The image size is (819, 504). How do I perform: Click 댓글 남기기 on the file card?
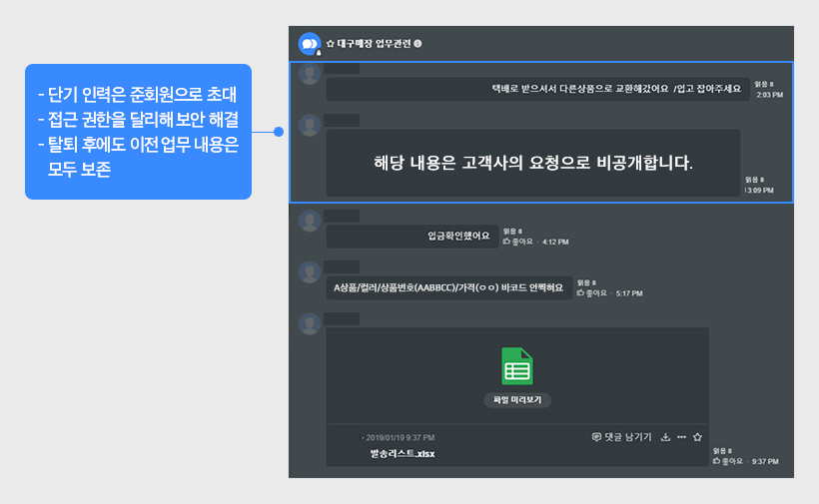coord(621,437)
